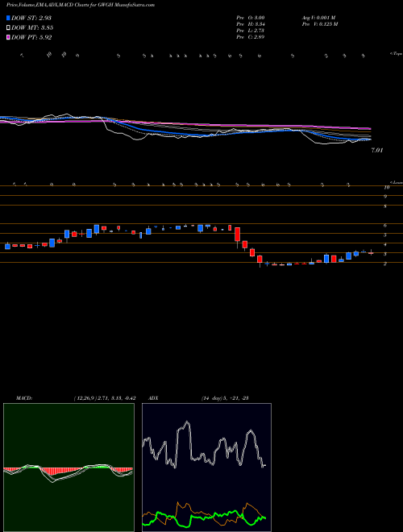Click the magenta DOW PT legend swatch

8,37
